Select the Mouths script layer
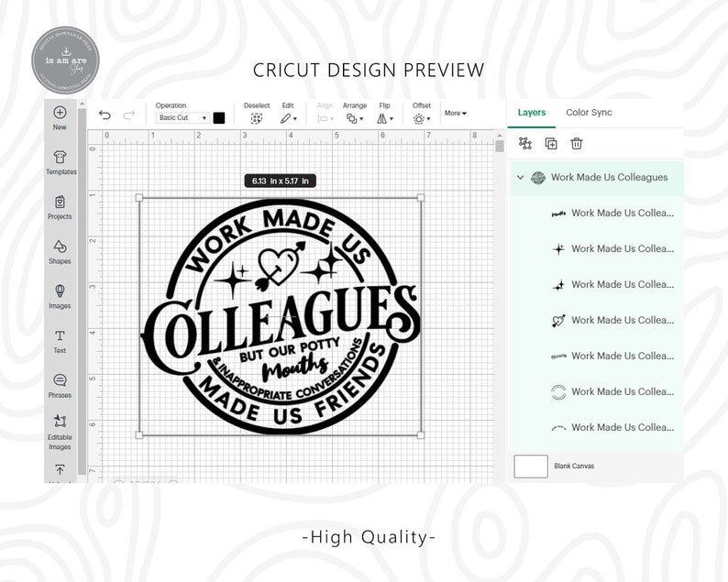This screenshot has height=582, width=728. (x=597, y=214)
